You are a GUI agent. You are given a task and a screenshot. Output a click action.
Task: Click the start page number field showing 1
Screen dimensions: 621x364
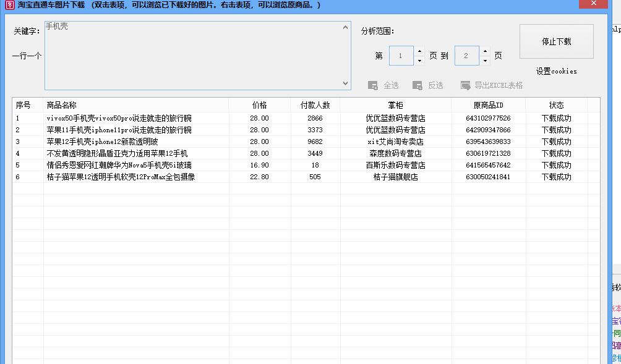(401, 55)
